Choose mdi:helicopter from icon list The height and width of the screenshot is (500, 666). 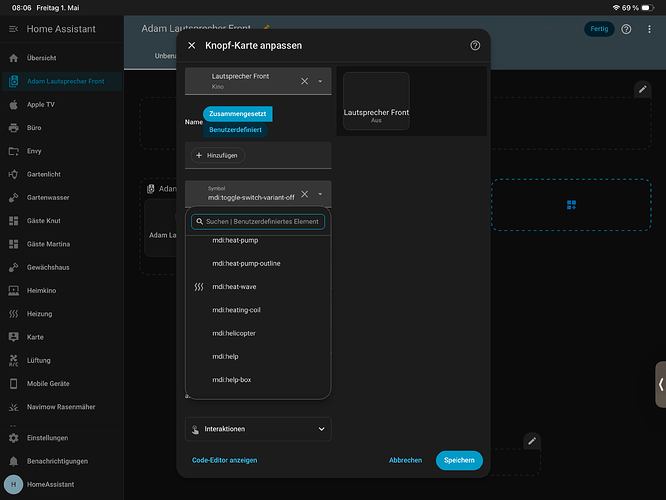point(258,333)
